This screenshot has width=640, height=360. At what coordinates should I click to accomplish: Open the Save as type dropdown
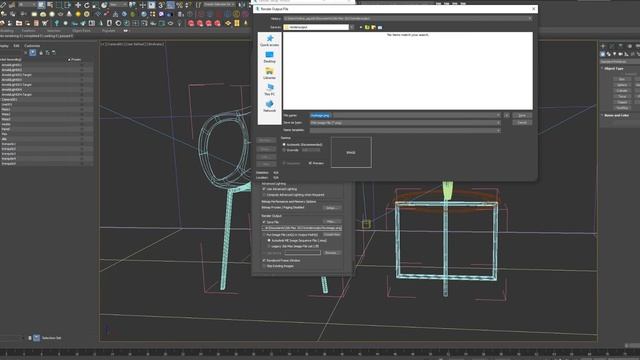pyautogui.click(x=498, y=122)
